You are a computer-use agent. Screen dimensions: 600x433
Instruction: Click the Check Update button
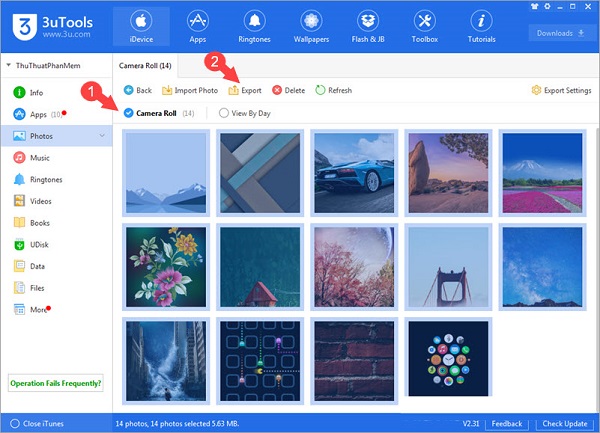pyautogui.click(x=566, y=424)
